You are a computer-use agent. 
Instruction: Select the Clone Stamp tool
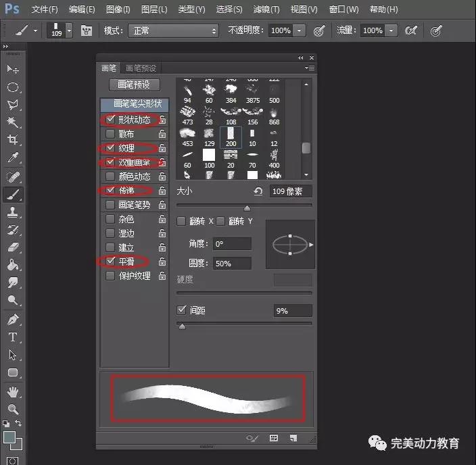point(12,212)
